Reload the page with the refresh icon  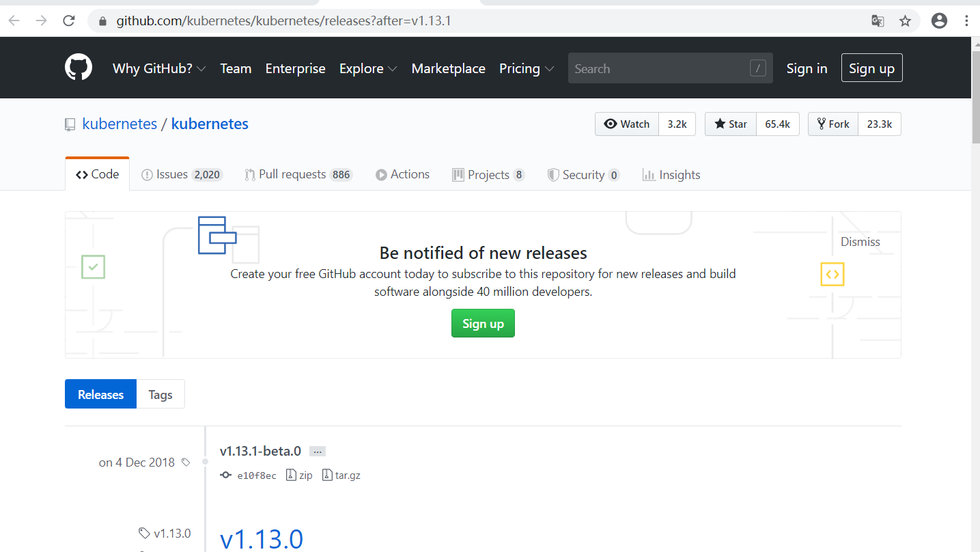point(69,21)
